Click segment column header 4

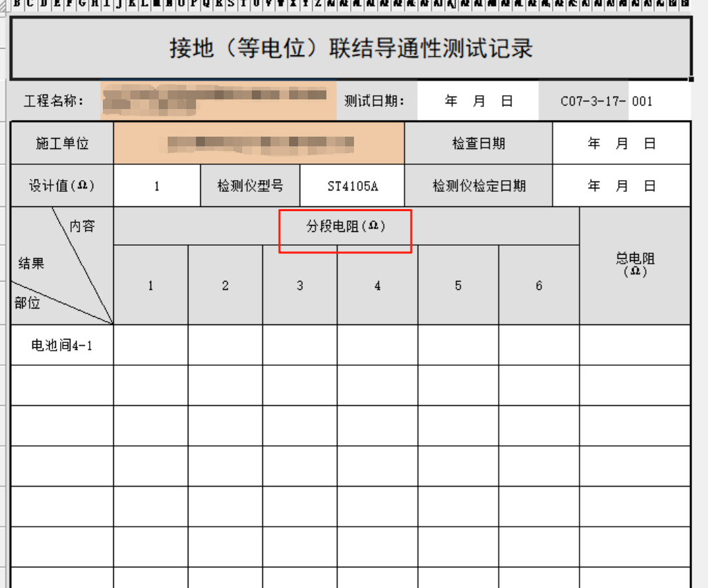(377, 285)
